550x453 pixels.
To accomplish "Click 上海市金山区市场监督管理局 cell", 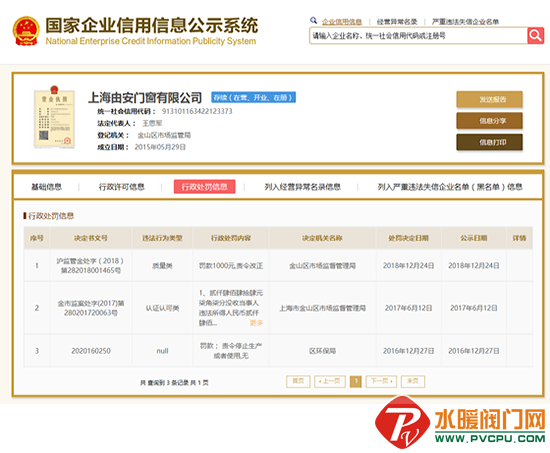I will (x=322, y=308).
